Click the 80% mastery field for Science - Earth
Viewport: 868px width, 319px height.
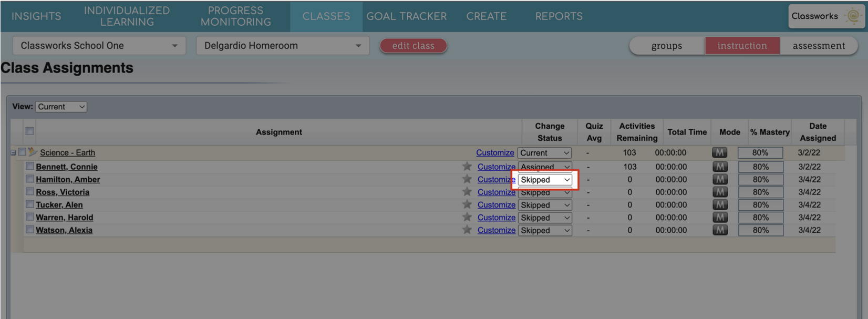(x=760, y=152)
